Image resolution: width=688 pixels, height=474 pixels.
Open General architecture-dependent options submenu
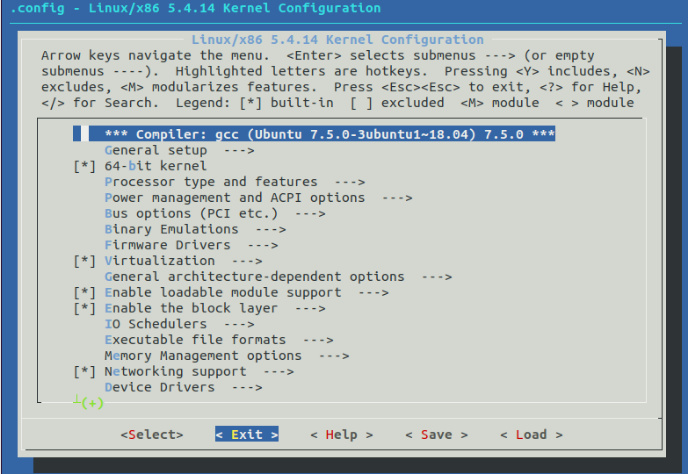pos(278,277)
